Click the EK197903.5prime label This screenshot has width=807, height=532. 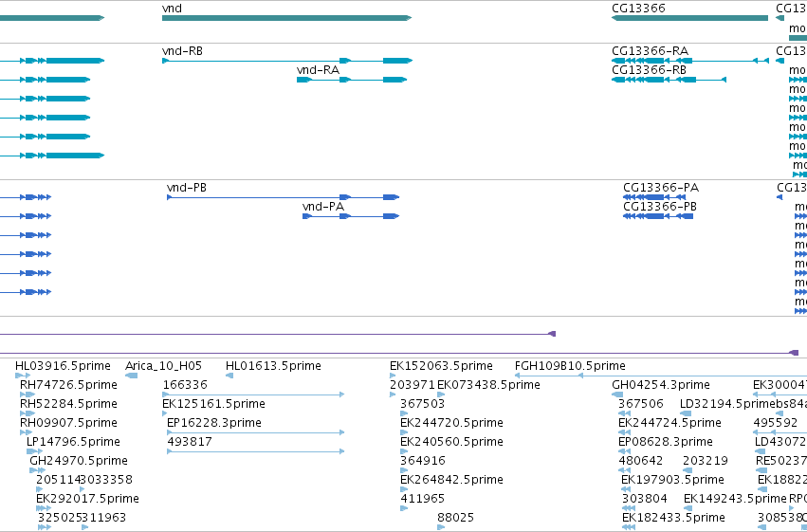(x=672, y=480)
